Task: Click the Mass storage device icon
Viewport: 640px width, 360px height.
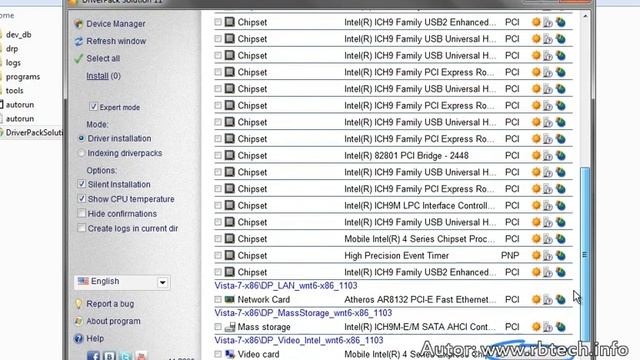Action: click(x=230, y=327)
